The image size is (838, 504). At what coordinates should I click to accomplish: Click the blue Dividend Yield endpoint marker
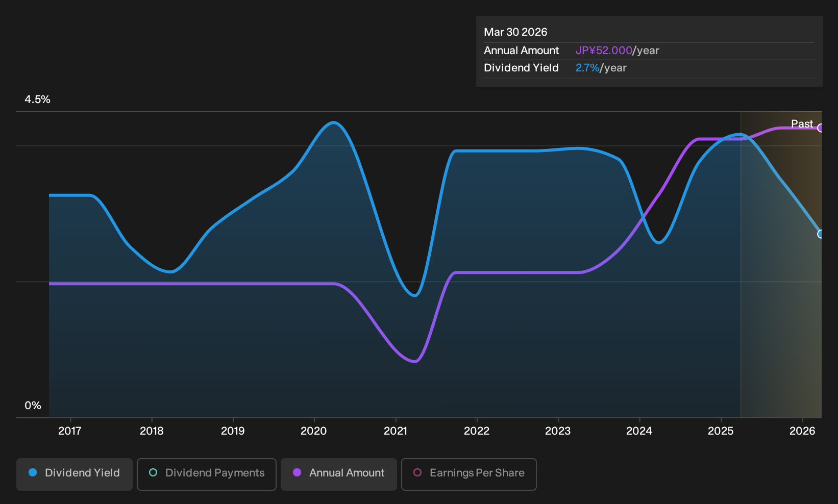click(820, 234)
